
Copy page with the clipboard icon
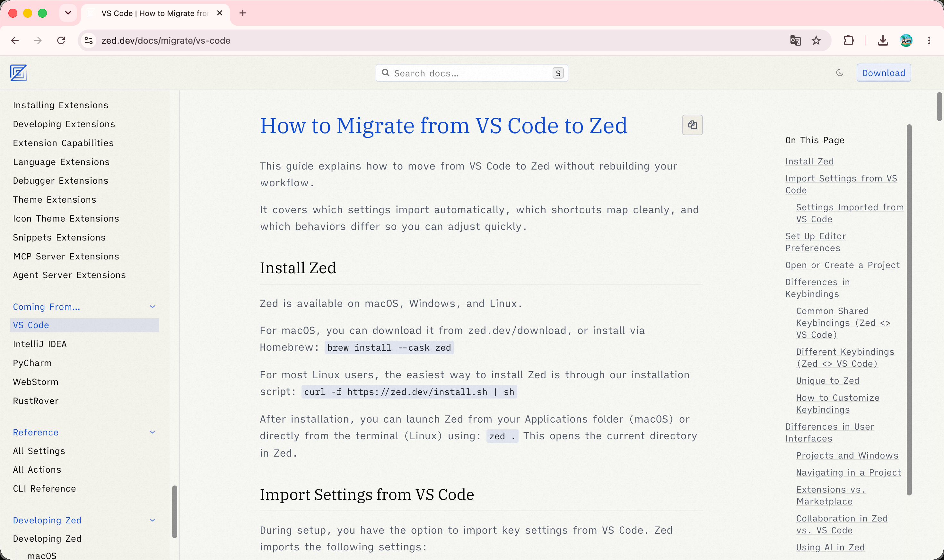692,125
